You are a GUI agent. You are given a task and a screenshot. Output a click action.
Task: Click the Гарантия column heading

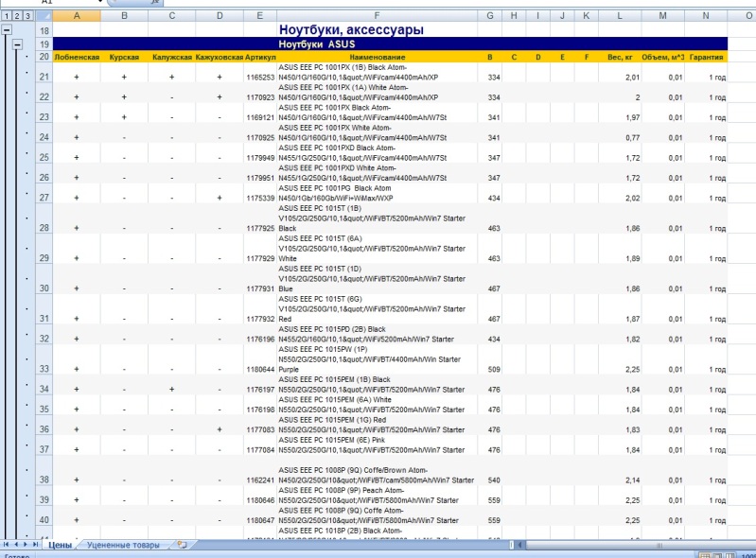point(706,57)
